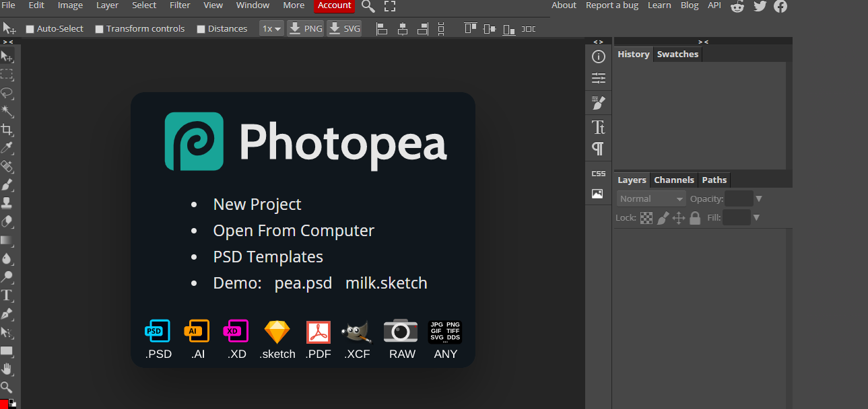Open Photopea's Facebook page icon

pyautogui.click(x=780, y=6)
